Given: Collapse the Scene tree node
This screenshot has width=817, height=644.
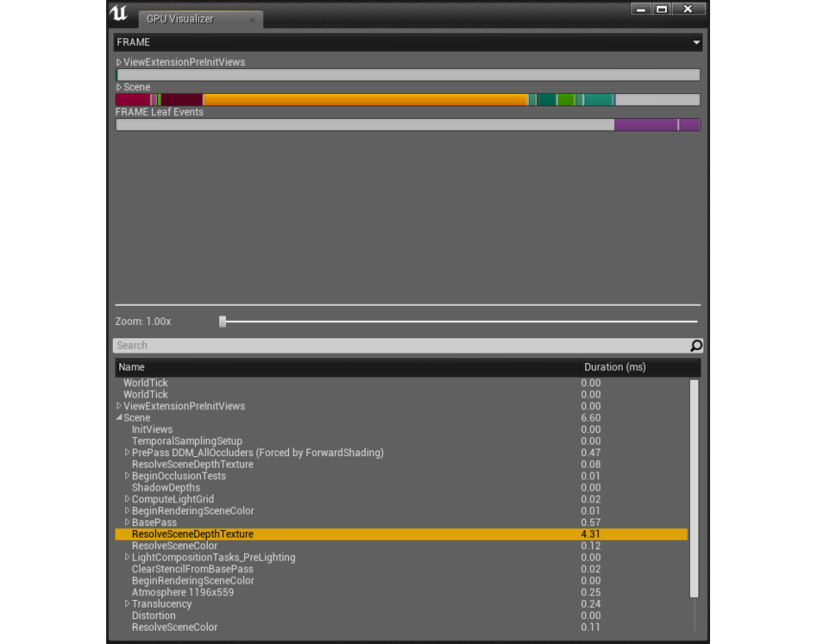Looking at the screenshot, I should click(x=119, y=418).
